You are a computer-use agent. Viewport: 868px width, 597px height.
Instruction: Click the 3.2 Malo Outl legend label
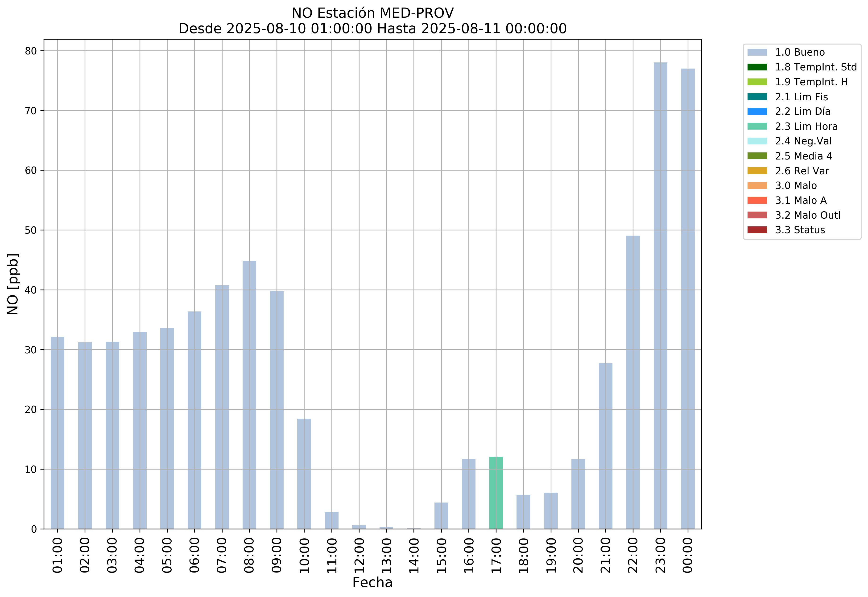pyautogui.click(x=807, y=216)
